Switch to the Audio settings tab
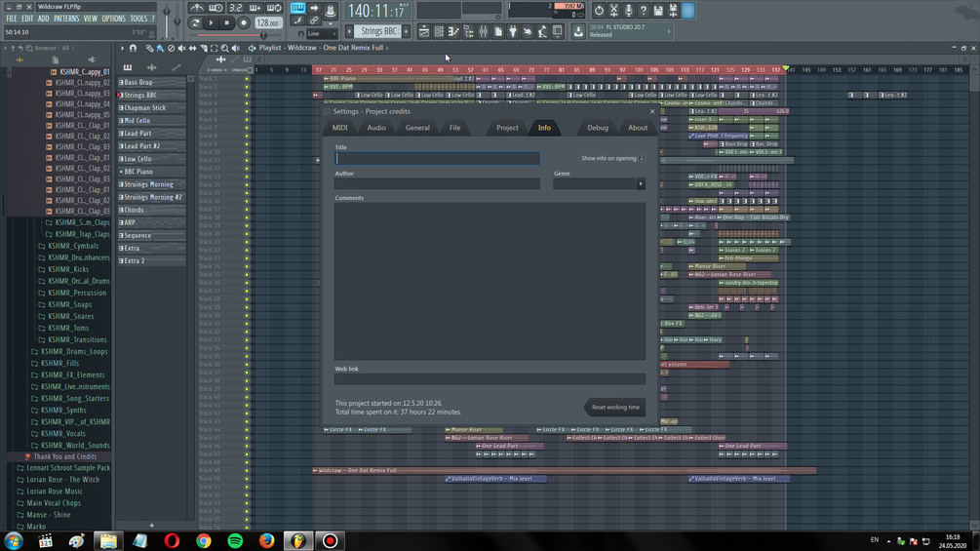 [x=376, y=128]
